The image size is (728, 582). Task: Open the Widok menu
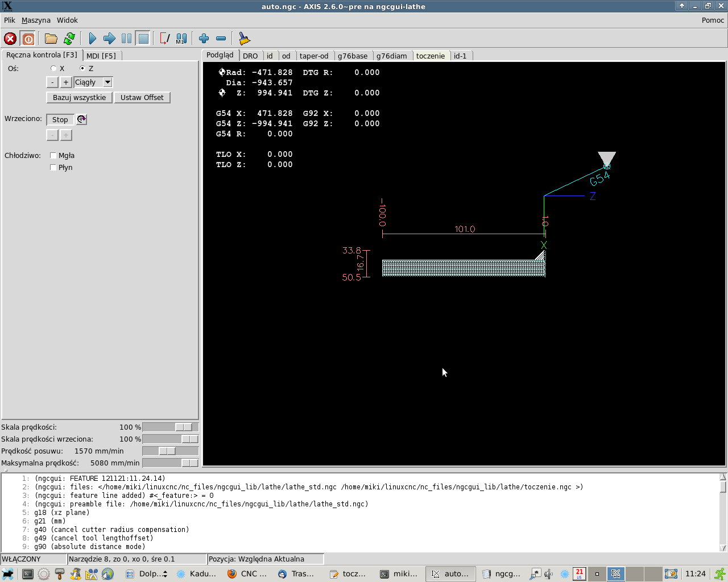coord(67,20)
